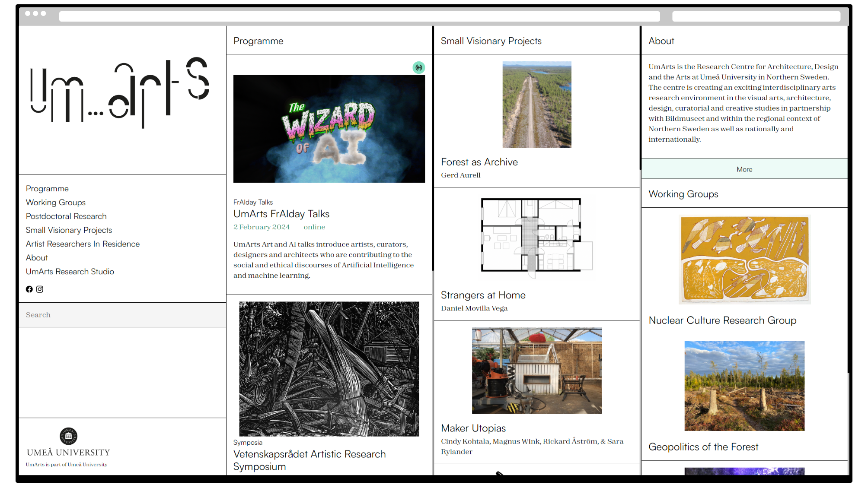Open the Facebook social icon
This screenshot has height=488, width=868.
[x=29, y=289]
